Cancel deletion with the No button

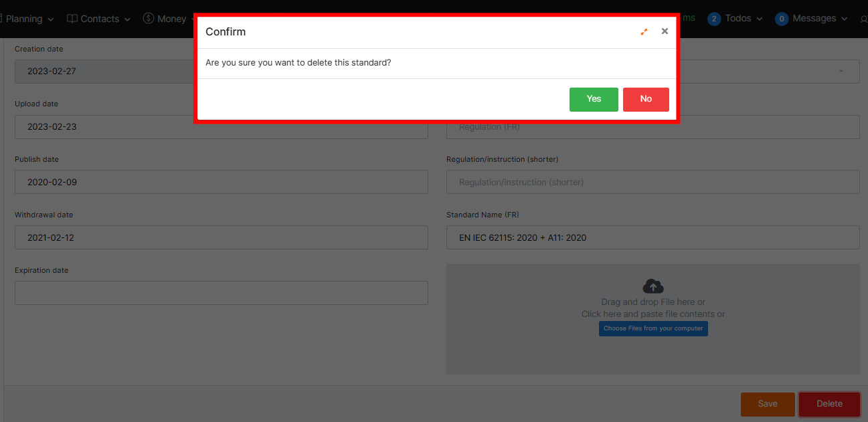pos(645,99)
